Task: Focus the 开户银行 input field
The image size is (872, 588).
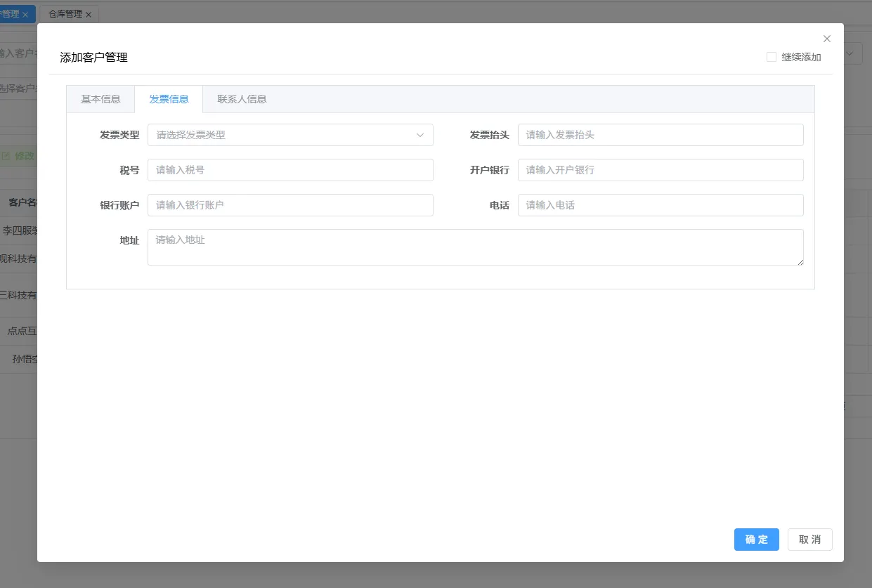Action: click(x=660, y=170)
